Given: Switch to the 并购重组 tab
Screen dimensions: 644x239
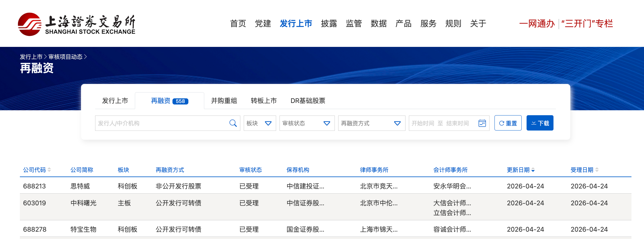Looking at the screenshot, I should pos(224,101).
